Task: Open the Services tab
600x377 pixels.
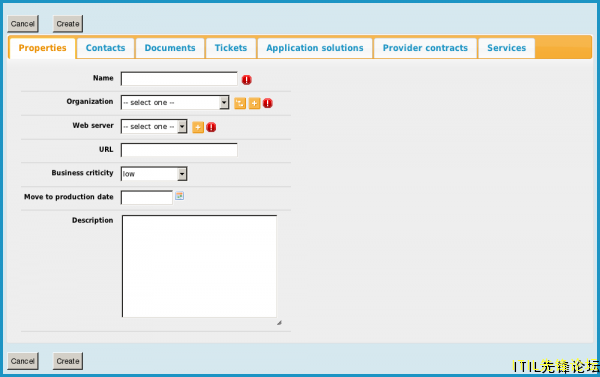Action: click(507, 48)
